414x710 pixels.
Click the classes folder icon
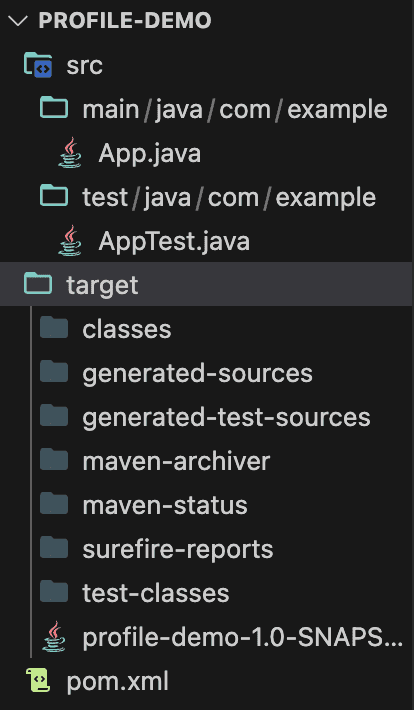(54, 327)
